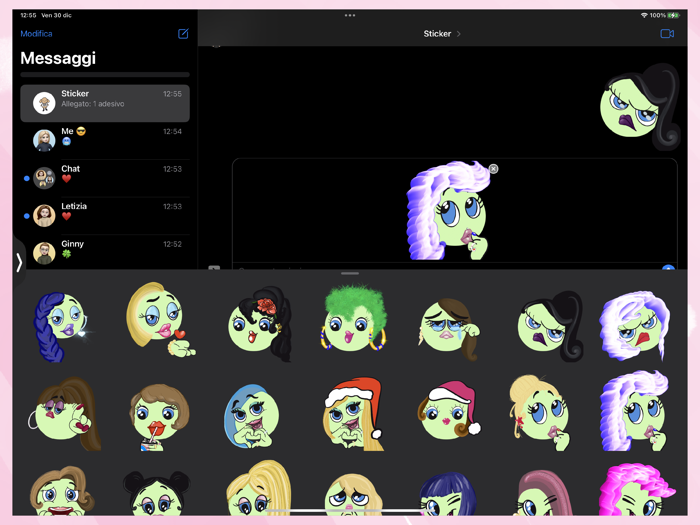
Task: Tap the draft purple-haired sticker preview
Action: point(448,210)
